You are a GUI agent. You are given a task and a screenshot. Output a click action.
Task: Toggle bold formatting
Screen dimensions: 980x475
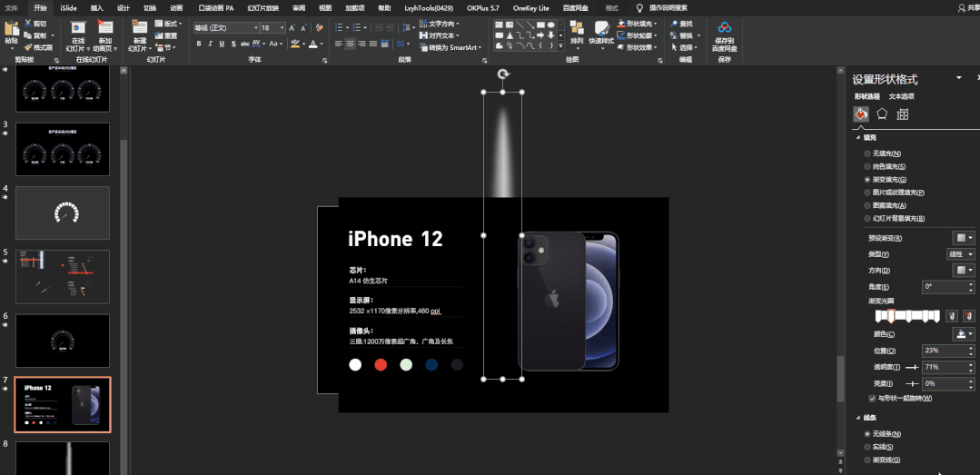pos(199,44)
